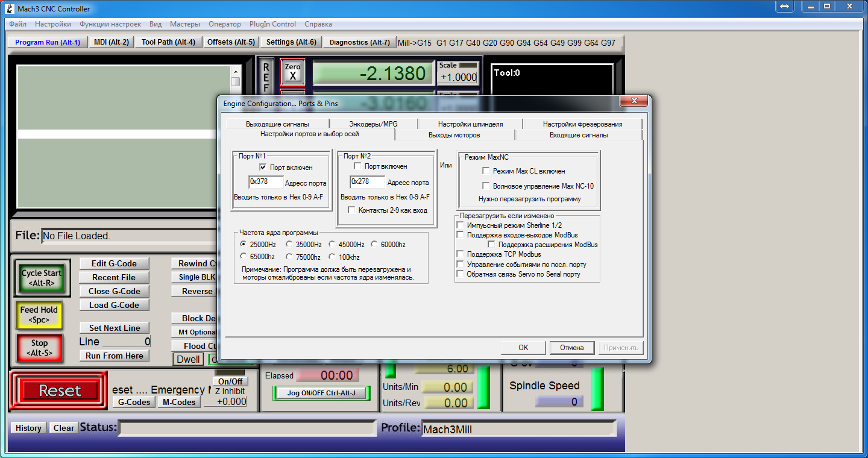Click the History button

pos(28,428)
